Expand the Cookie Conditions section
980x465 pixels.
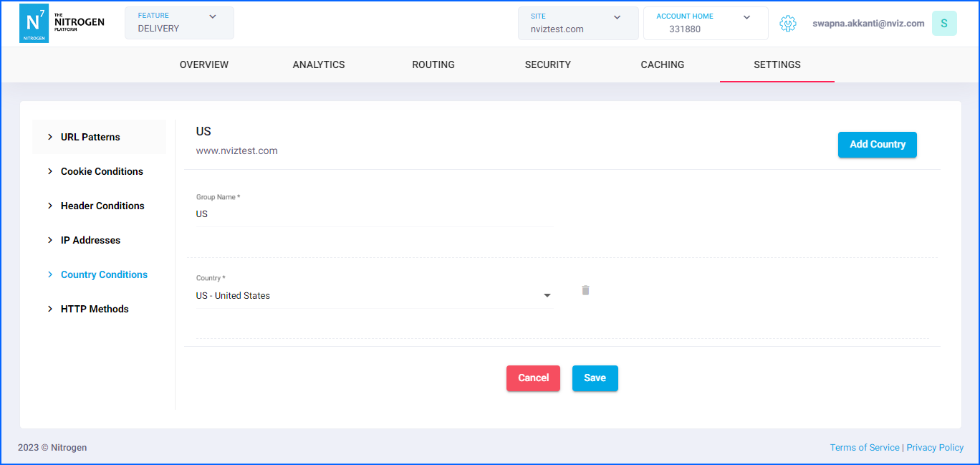click(102, 171)
